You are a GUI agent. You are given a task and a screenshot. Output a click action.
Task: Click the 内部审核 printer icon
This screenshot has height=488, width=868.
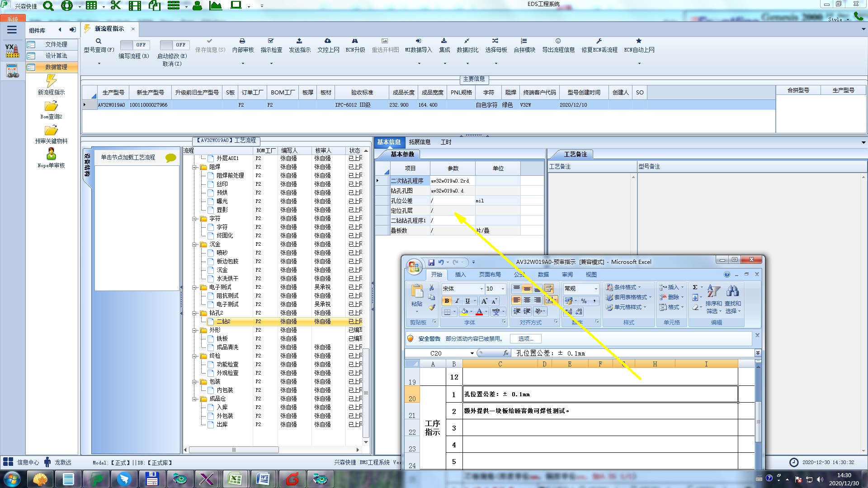click(x=242, y=41)
